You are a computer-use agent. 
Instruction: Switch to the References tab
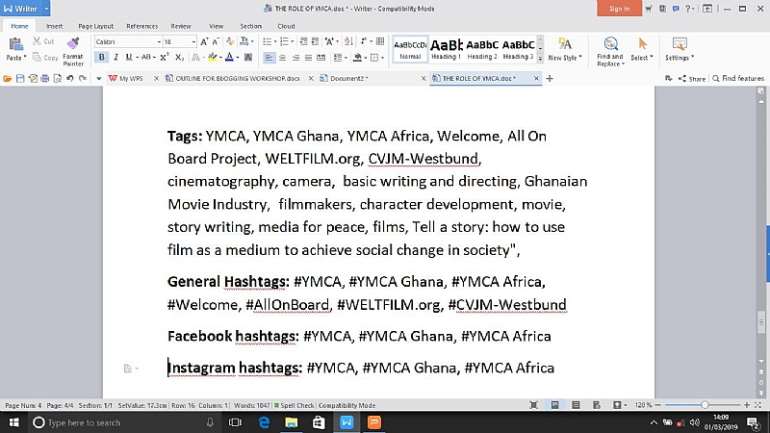pyautogui.click(x=142, y=26)
